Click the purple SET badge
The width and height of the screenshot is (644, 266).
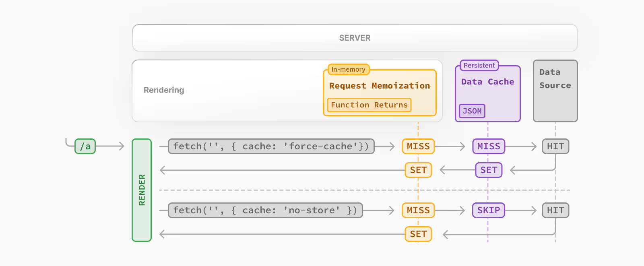click(x=489, y=170)
